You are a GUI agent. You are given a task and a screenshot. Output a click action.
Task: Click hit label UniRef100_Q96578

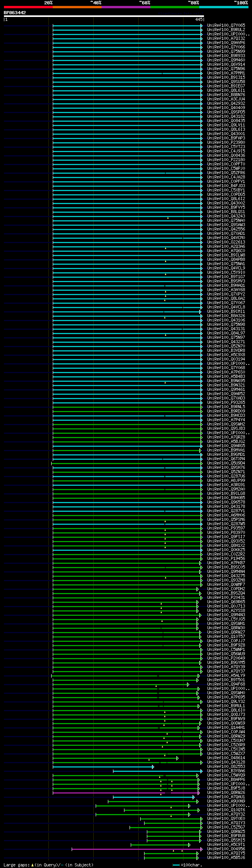[226, 502]
